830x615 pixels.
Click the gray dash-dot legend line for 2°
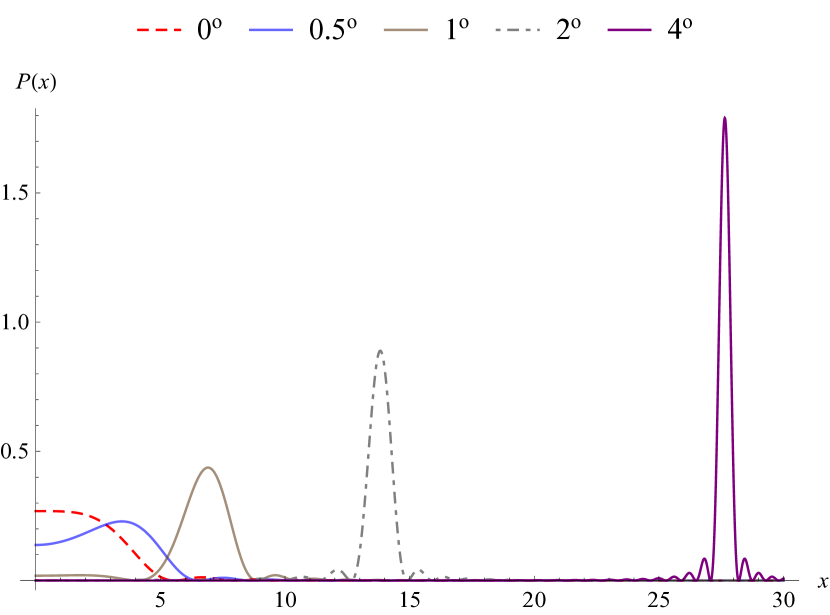click(518, 30)
